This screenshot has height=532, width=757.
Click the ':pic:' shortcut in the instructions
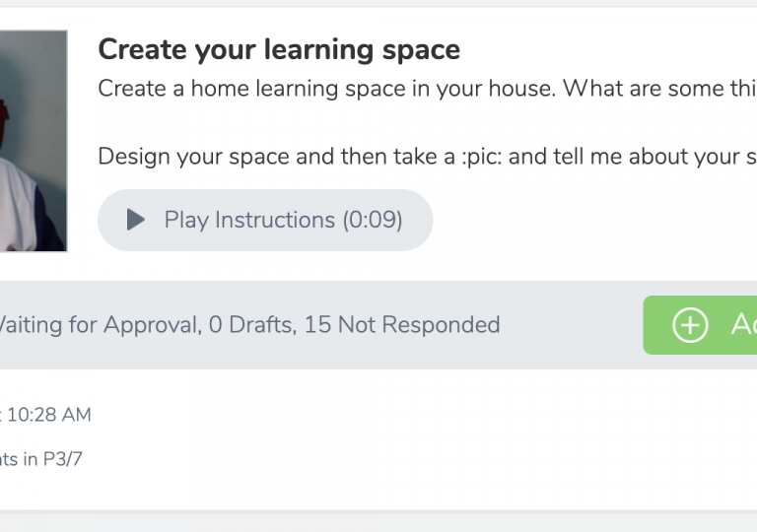point(482,157)
